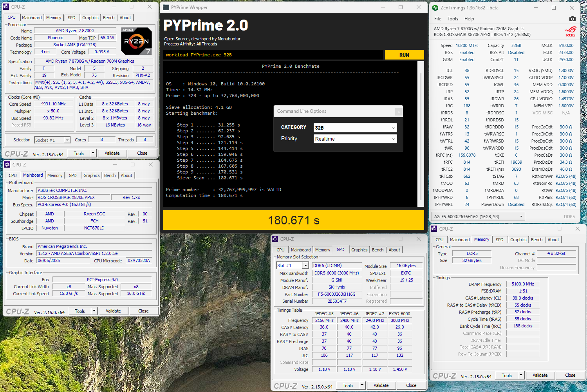Switch to About tab in SPD window

coord(394,250)
